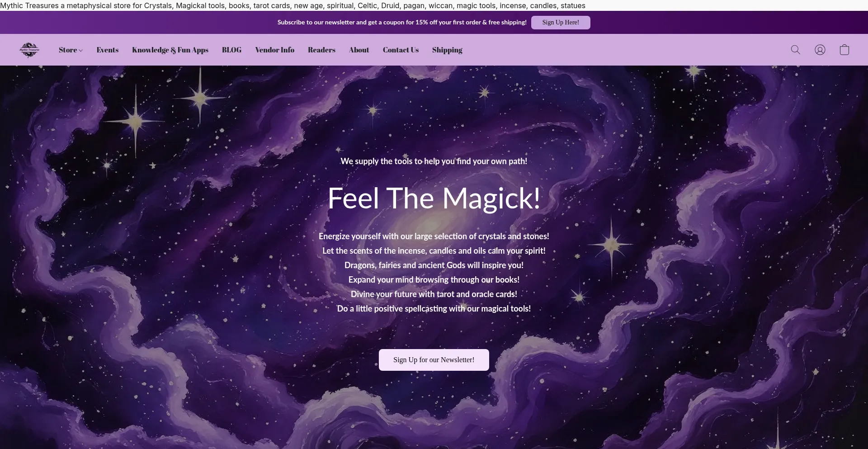Open the user account icon

pyautogui.click(x=820, y=50)
